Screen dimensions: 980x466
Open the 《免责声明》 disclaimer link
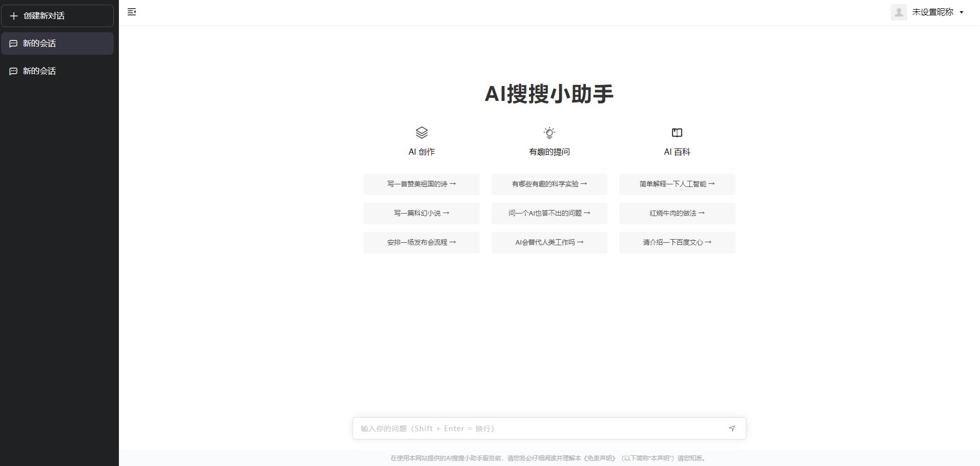tap(600, 458)
